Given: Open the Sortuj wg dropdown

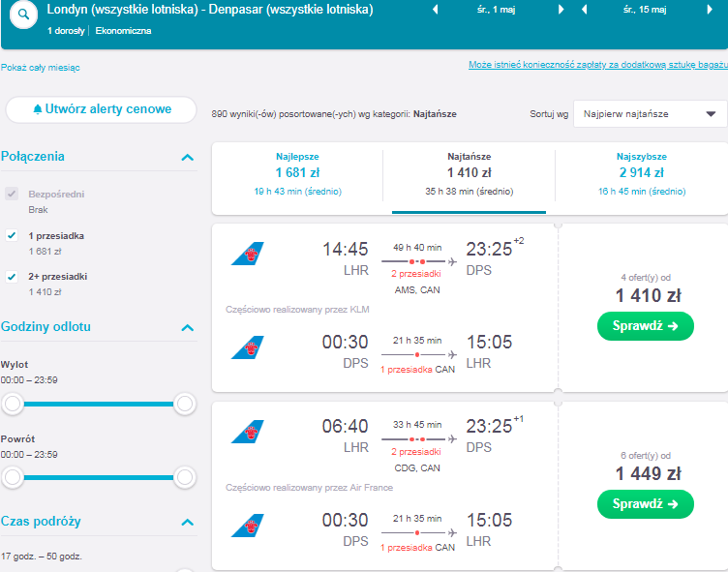Looking at the screenshot, I should click(x=650, y=114).
